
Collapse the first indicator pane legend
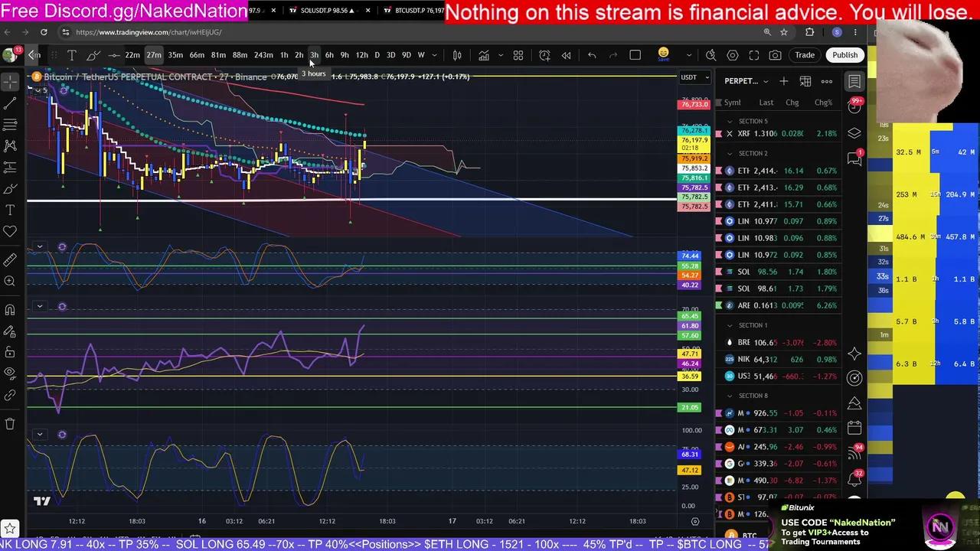coord(39,247)
